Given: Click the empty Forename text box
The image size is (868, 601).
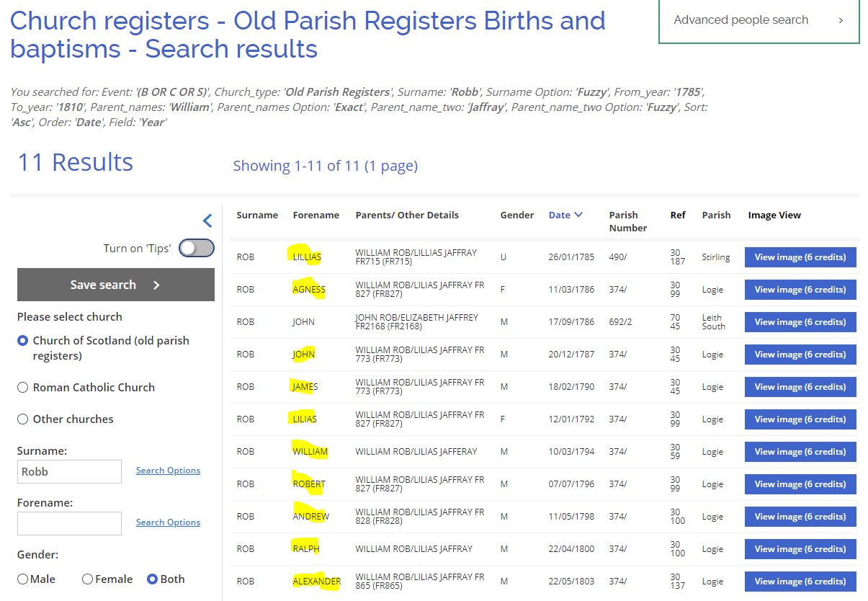Looking at the screenshot, I should (69, 524).
